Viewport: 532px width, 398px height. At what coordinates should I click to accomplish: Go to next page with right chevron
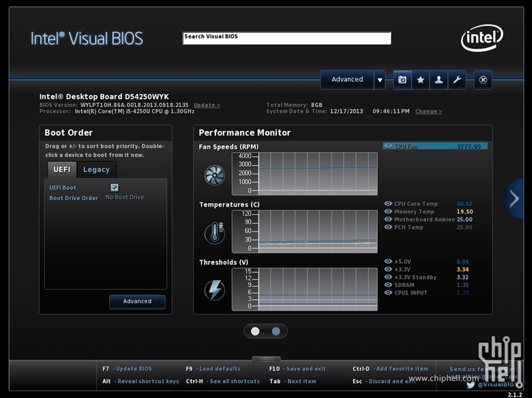(514, 199)
